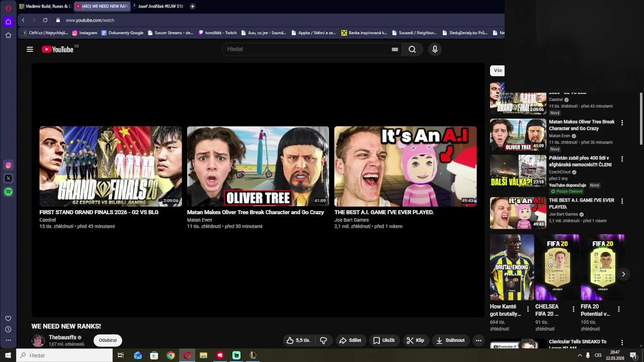
Task: Reload the page with refresh icon
Action: click(x=45, y=20)
